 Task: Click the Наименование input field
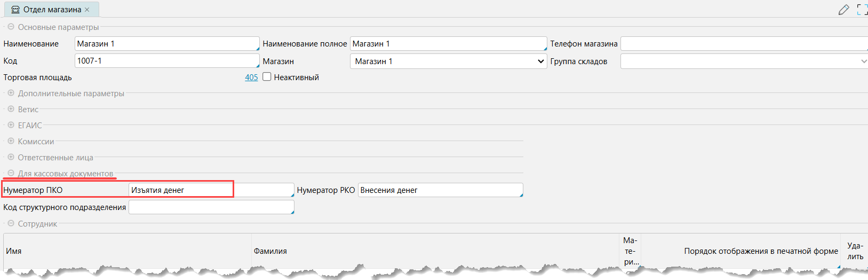[x=166, y=44]
